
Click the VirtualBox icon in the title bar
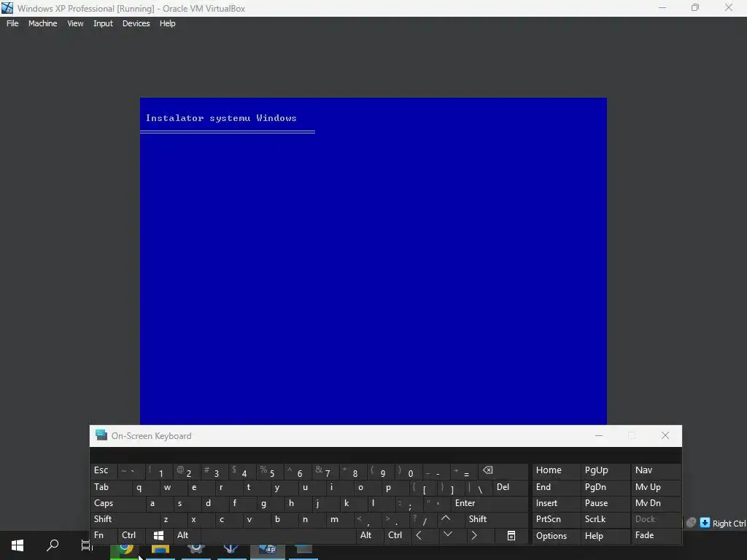(x=7, y=8)
